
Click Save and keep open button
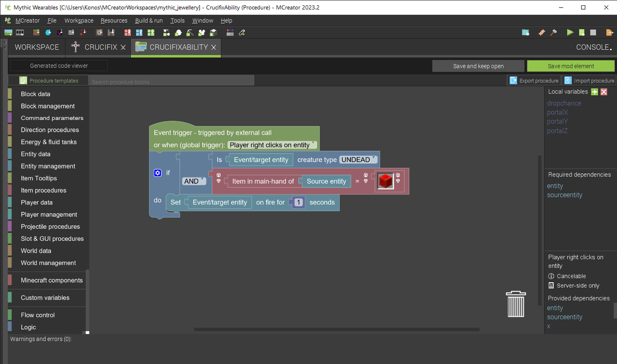478,66
